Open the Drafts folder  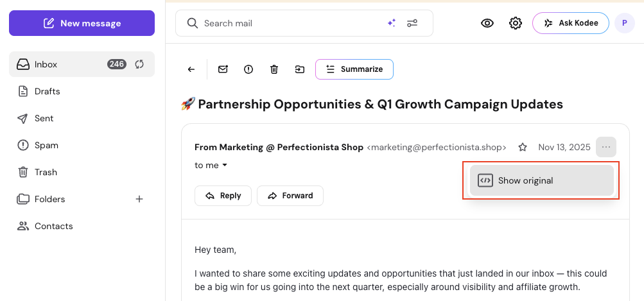tap(47, 91)
